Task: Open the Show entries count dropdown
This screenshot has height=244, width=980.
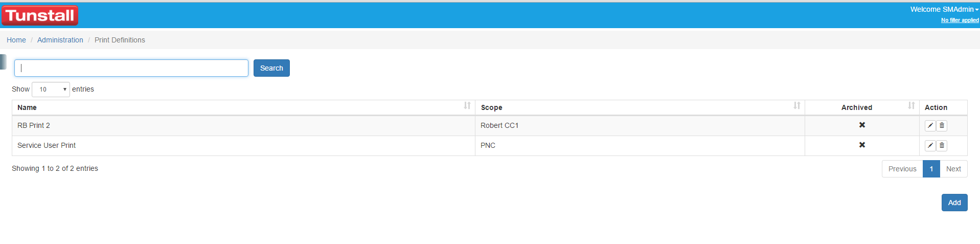Action: point(51,90)
